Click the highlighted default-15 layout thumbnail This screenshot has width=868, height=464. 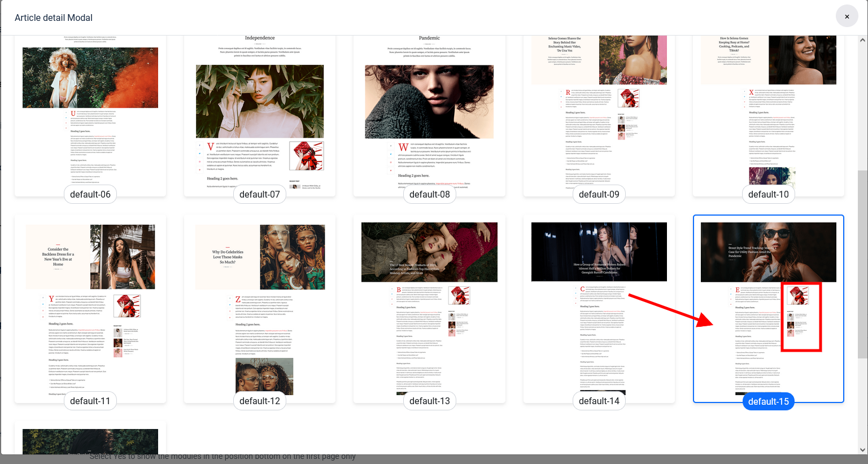tap(769, 309)
